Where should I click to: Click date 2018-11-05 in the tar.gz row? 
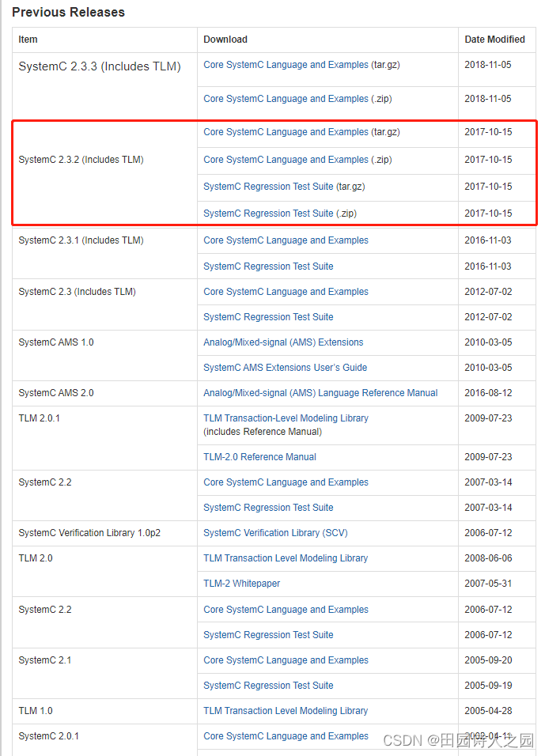(487, 65)
